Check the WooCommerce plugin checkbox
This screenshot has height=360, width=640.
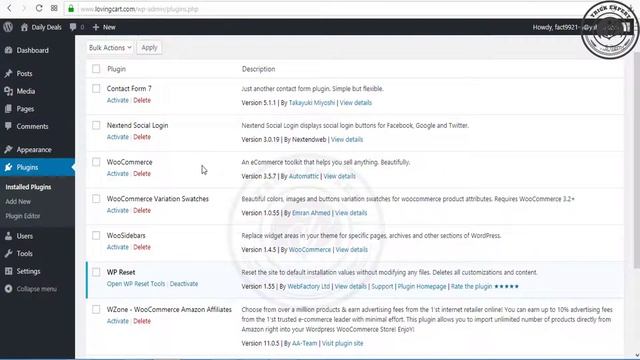96,162
